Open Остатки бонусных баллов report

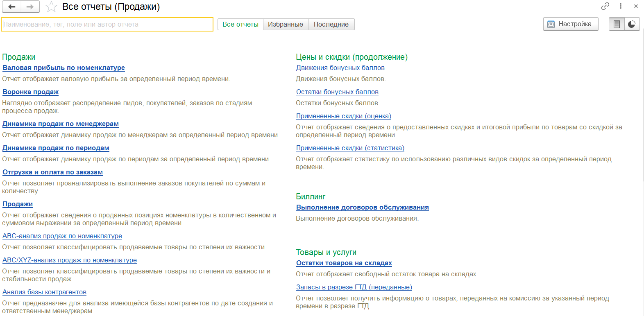[x=337, y=92]
